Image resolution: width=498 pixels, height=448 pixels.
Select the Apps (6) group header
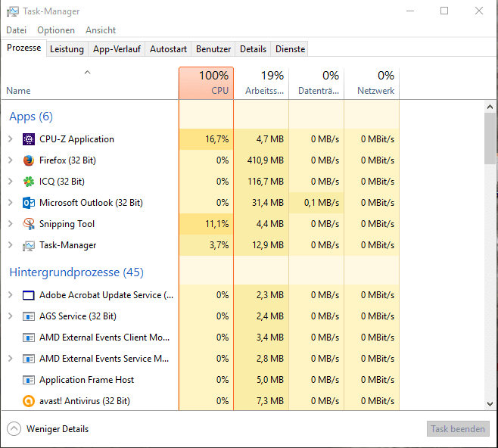[x=31, y=117]
